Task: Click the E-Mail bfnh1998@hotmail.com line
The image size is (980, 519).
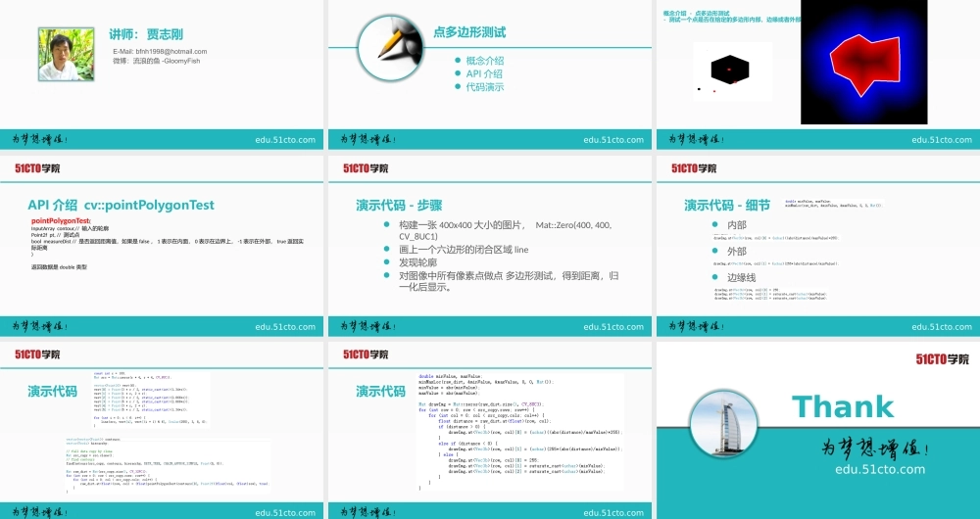Action: pos(160,51)
